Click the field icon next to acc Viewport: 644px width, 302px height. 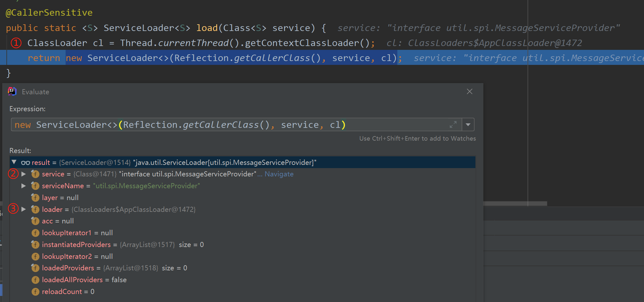click(x=35, y=221)
